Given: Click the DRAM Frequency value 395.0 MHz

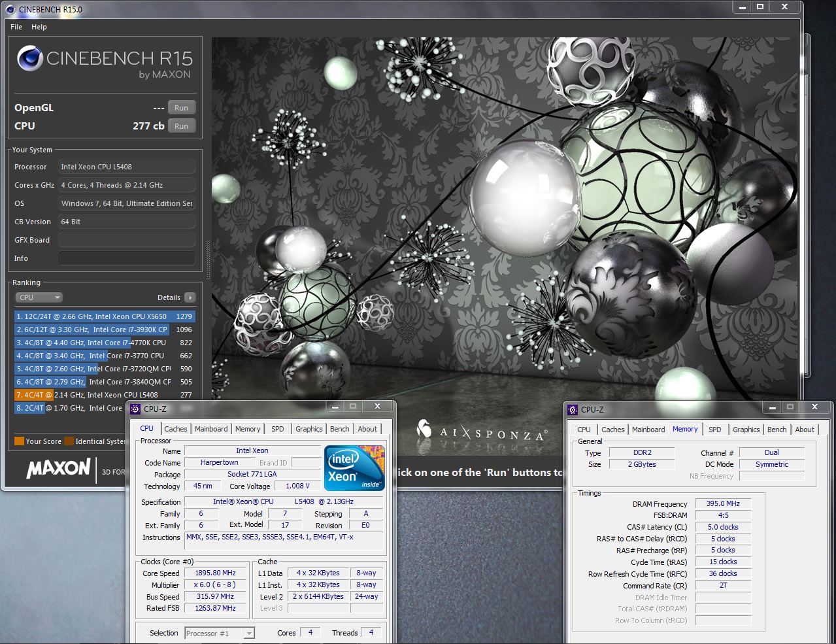Looking at the screenshot, I should 723,503.
